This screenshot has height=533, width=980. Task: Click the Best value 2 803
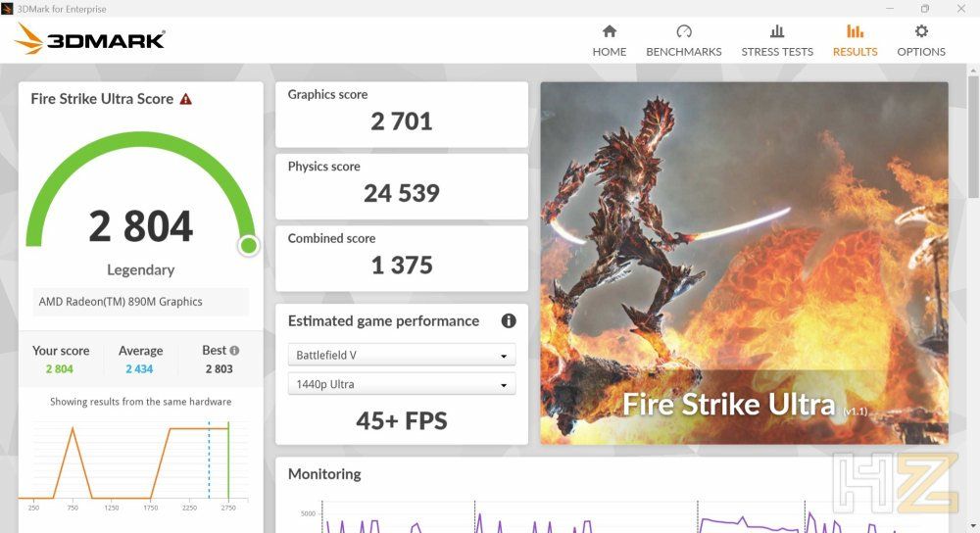[x=219, y=369]
